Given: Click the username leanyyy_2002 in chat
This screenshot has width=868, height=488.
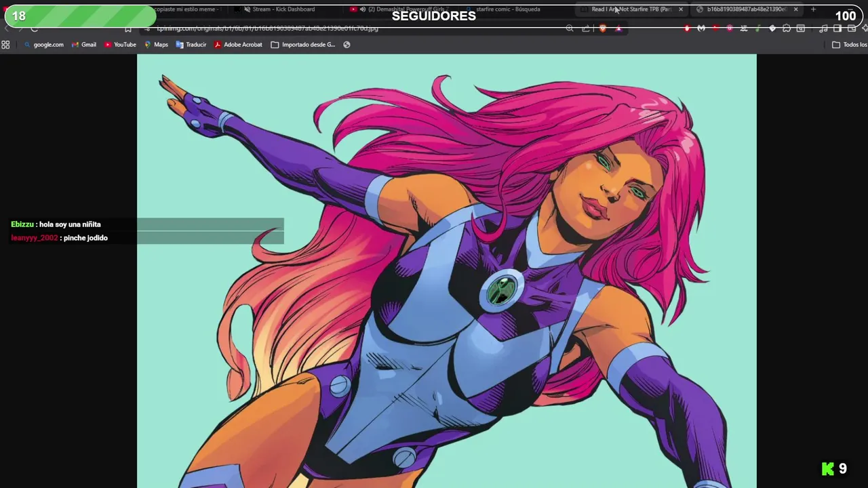Looking at the screenshot, I should coord(35,238).
